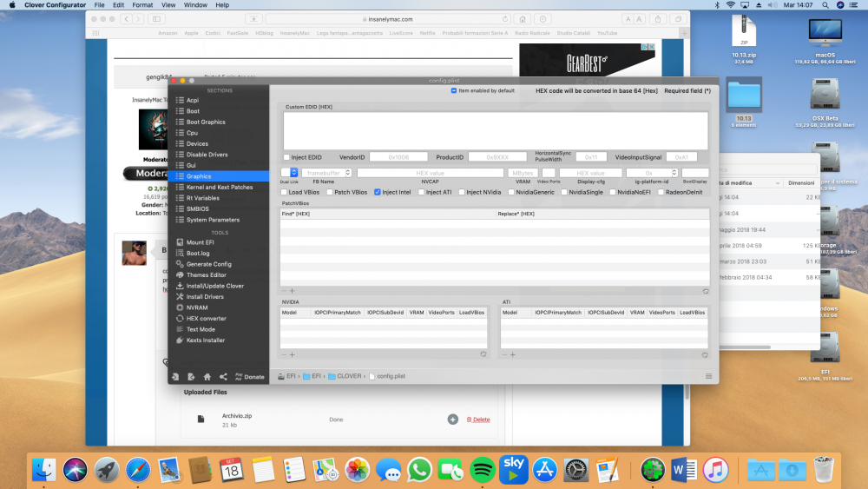868x489 pixels.
Task: Open the File menu
Action: (99, 5)
